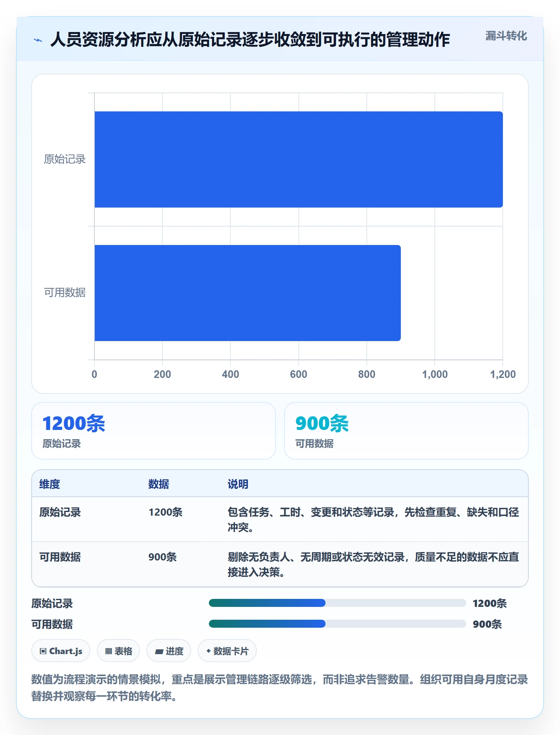Click the 表格 tag chip
Image resolution: width=560 pixels, height=735 pixels.
(118, 651)
